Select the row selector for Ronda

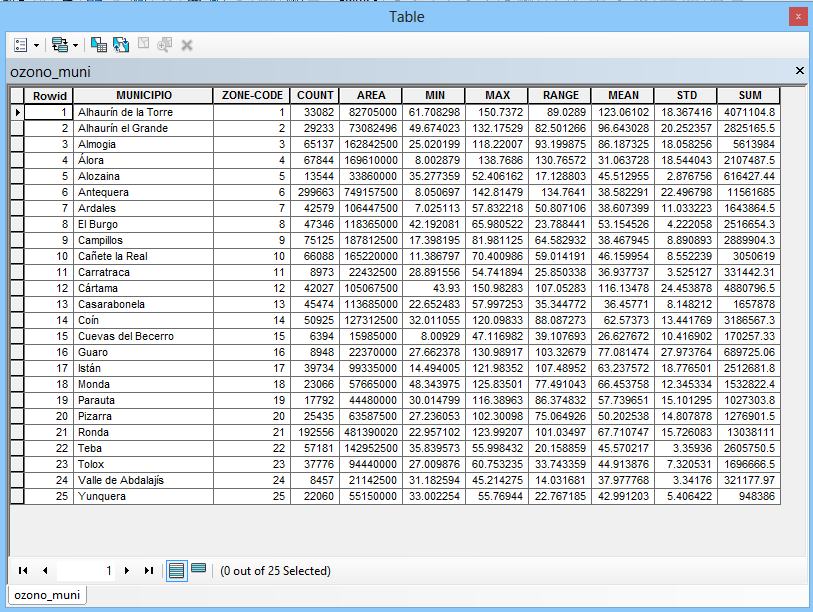(x=17, y=432)
